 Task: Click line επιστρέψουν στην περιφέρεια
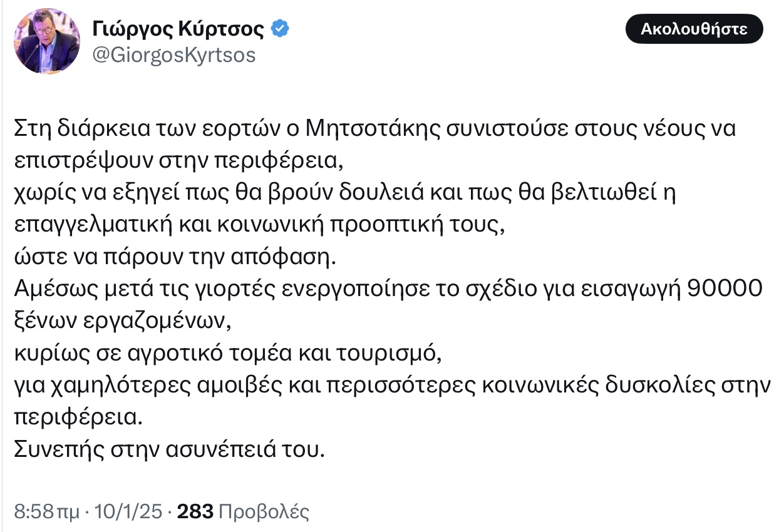pos(179,161)
